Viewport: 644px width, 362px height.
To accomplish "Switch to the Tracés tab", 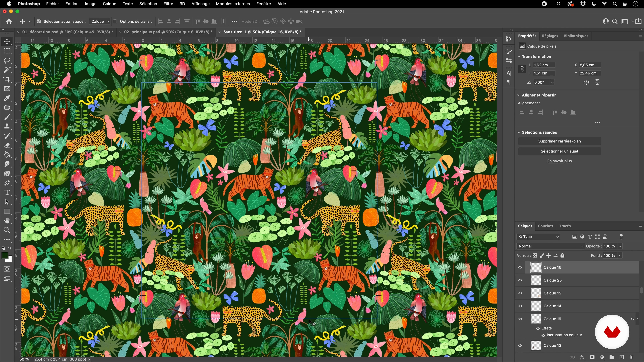I will pyautogui.click(x=565, y=226).
